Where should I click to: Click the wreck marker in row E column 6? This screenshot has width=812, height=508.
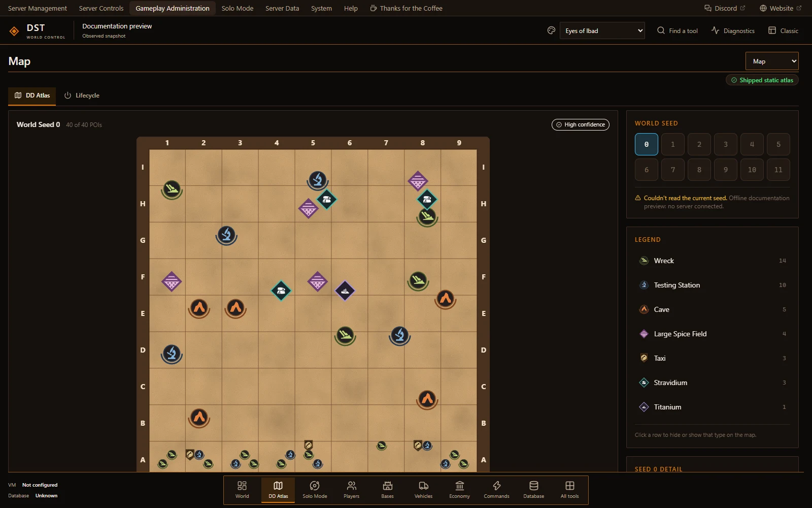(x=345, y=335)
